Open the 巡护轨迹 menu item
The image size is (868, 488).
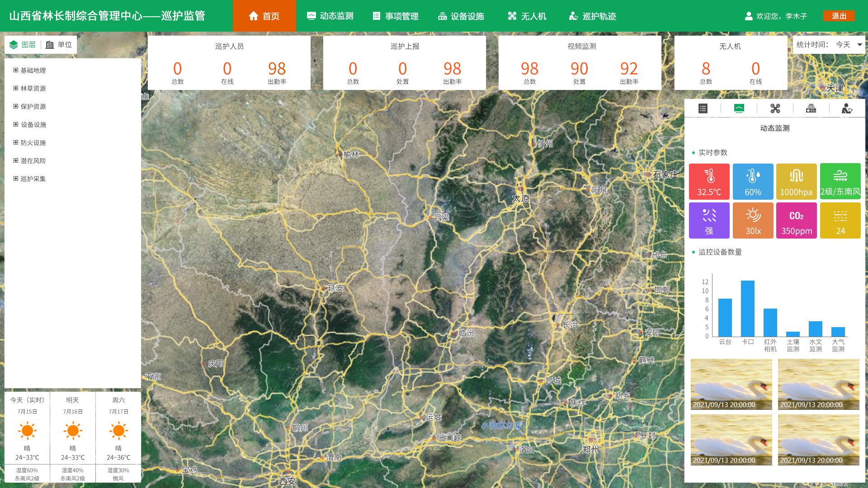tap(592, 16)
